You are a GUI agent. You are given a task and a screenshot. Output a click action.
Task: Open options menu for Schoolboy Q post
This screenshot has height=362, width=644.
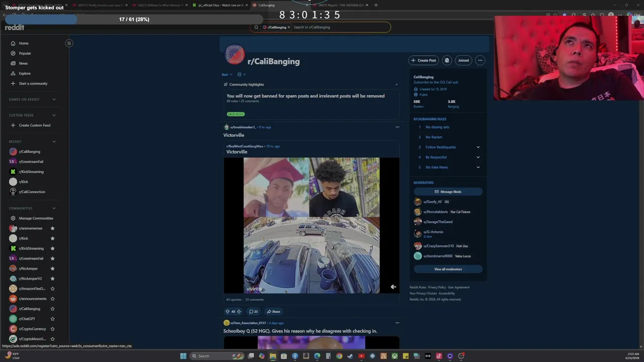[397, 323]
